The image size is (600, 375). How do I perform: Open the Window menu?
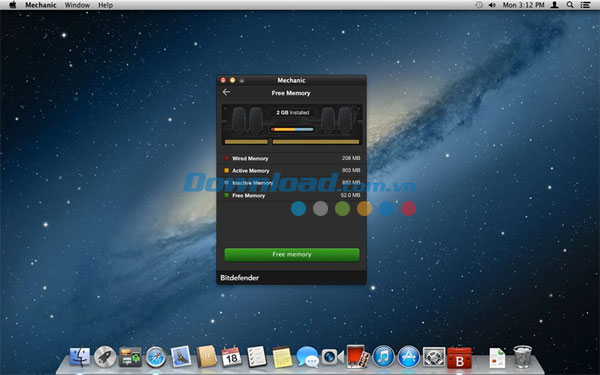(77, 5)
